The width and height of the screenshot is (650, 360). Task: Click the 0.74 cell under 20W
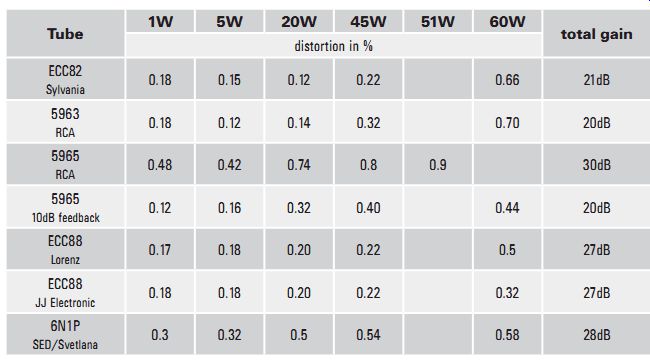tap(299, 165)
